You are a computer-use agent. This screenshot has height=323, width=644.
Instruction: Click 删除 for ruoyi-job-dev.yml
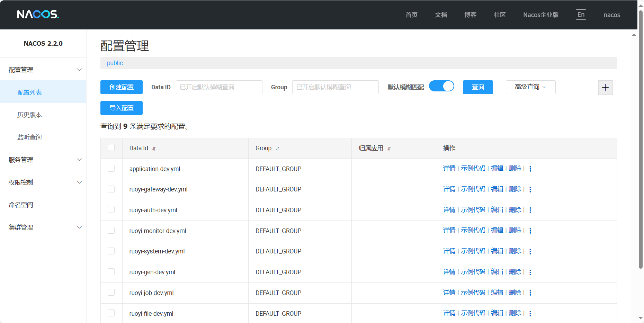tap(515, 293)
